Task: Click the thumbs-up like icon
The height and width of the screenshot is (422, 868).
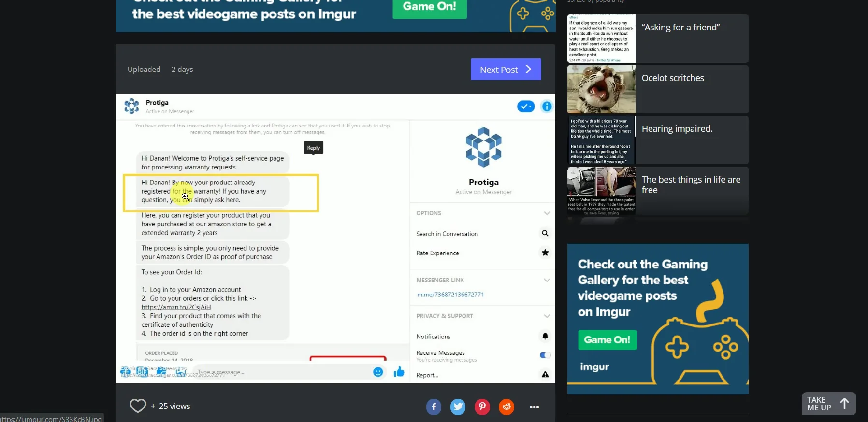Action: [399, 371]
